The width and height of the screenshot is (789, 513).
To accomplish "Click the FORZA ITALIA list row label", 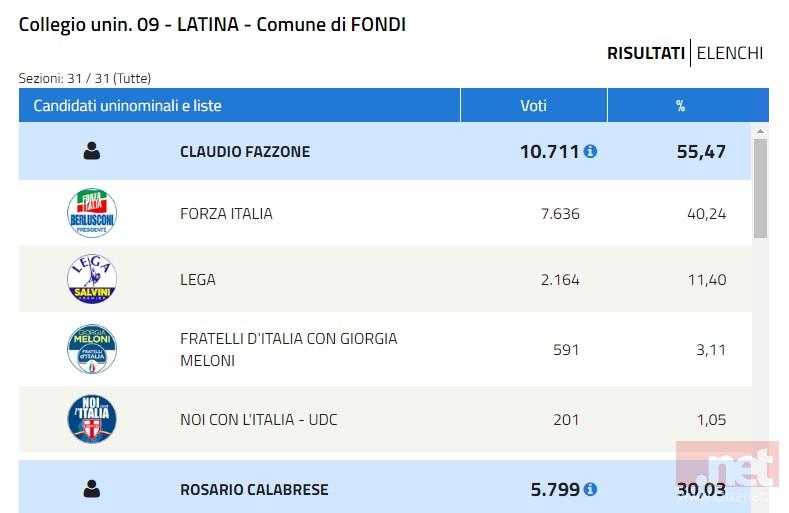I will coord(226,214).
